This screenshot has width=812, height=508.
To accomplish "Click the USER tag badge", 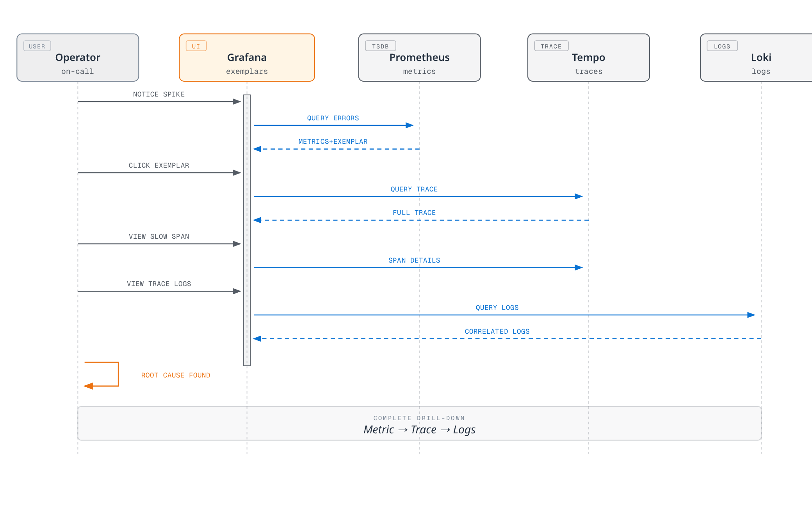I will pyautogui.click(x=37, y=46).
